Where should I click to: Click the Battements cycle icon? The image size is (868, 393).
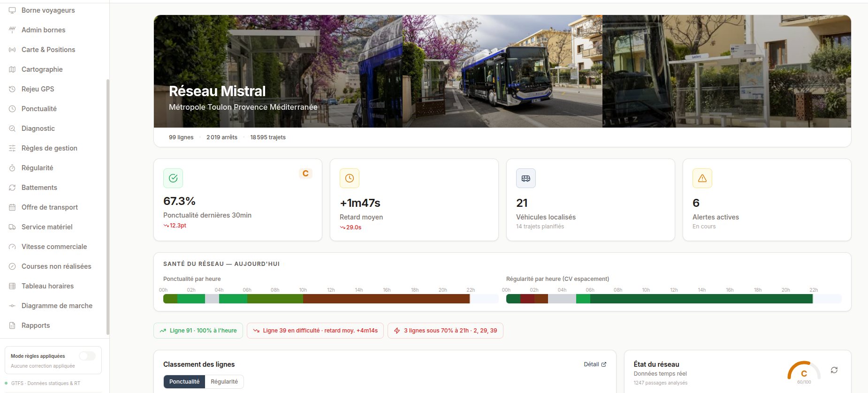pyautogui.click(x=12, y=188)
